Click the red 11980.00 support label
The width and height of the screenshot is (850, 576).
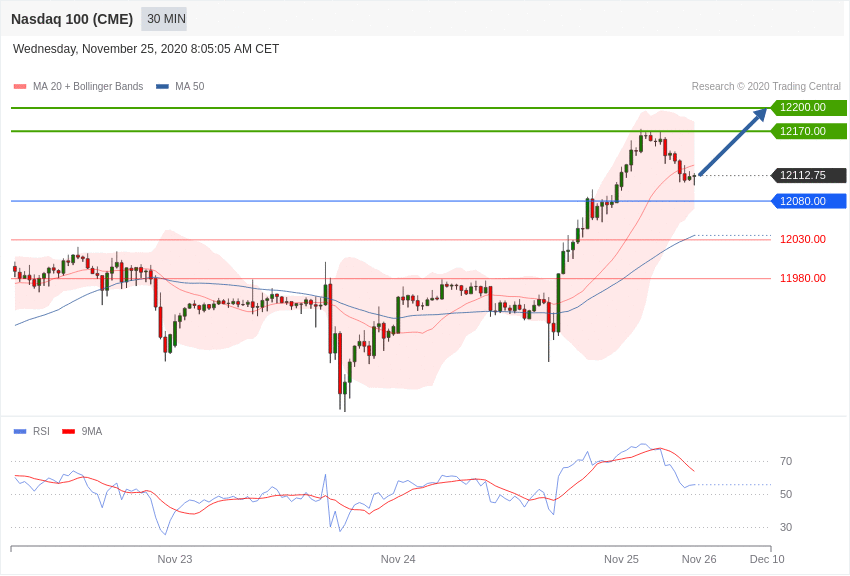[803, 279]
